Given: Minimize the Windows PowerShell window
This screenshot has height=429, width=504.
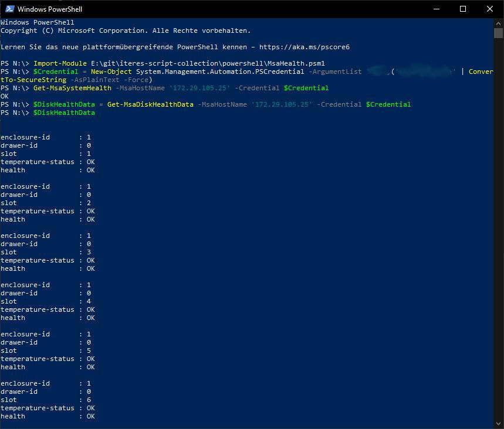Looking at the screenshot, I should pos(436,9).
